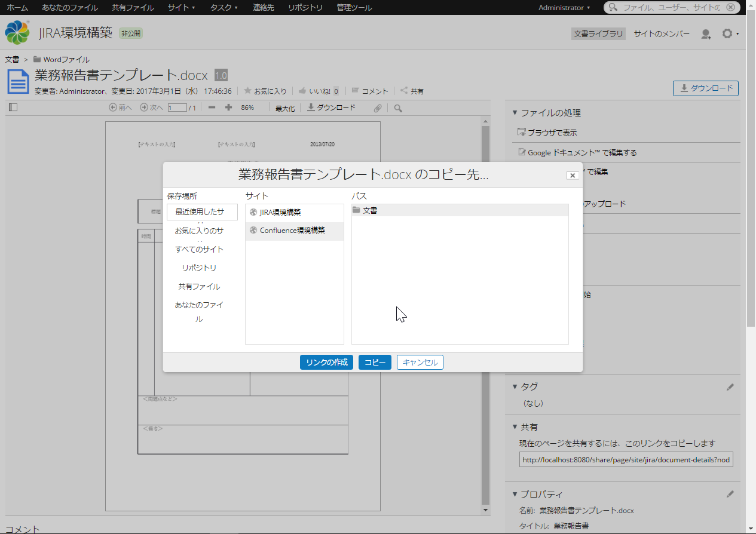Collapse the 共有 section
Screen dimensions: 756x534
[525, 427]
